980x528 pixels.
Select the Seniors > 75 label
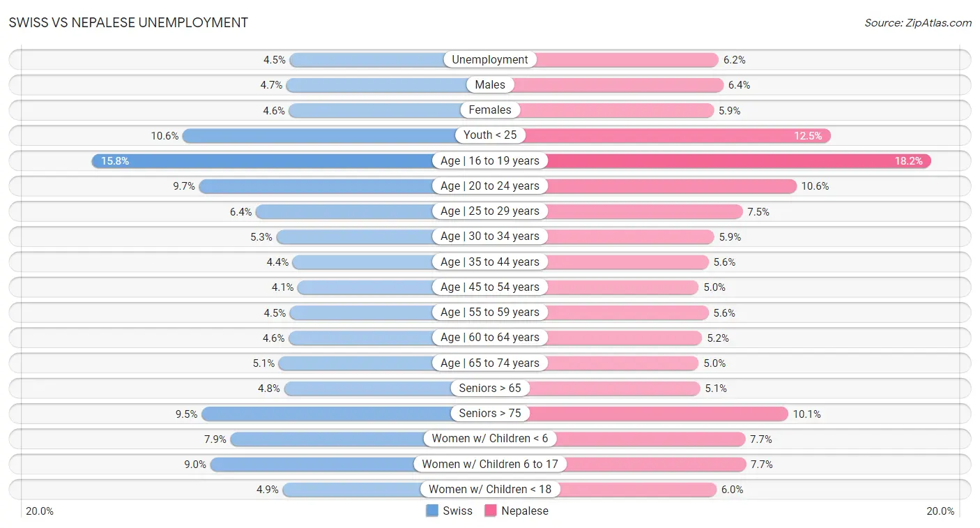[x=490, y=414]
